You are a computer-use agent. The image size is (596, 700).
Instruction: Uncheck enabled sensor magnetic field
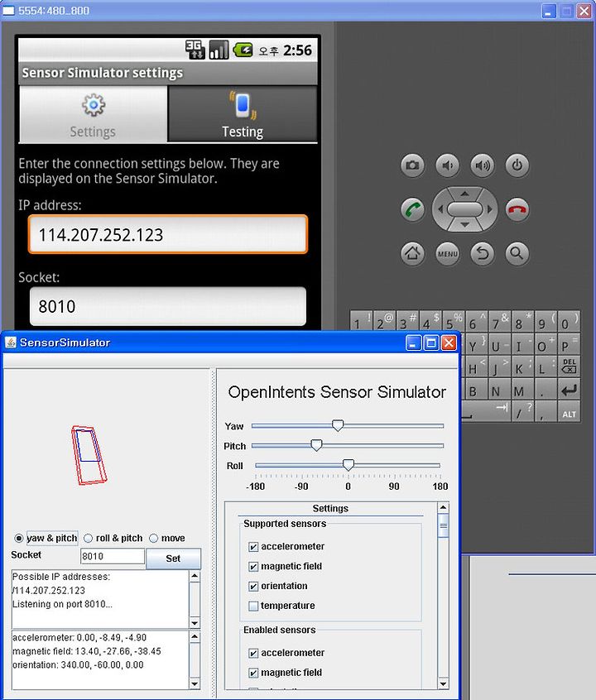coord(253,673)
